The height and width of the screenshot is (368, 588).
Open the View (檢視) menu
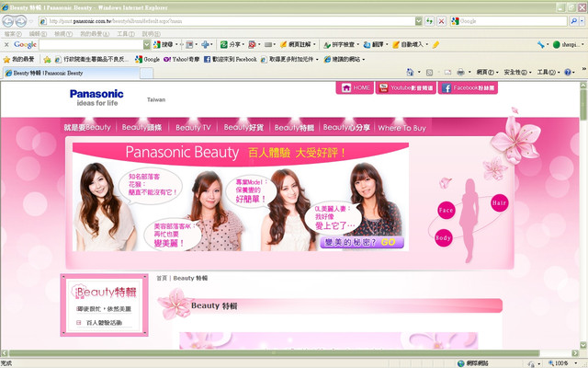pos(63,34)
